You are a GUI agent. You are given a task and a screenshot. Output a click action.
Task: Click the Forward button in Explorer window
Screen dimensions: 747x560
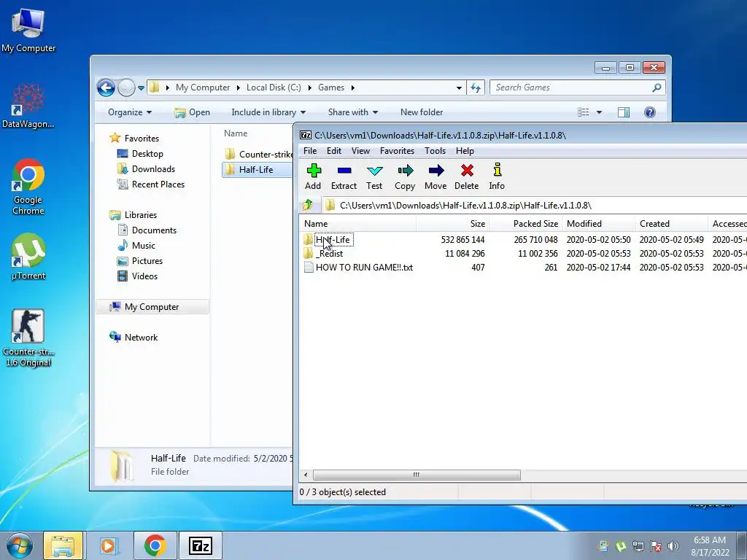click(126, 87)
